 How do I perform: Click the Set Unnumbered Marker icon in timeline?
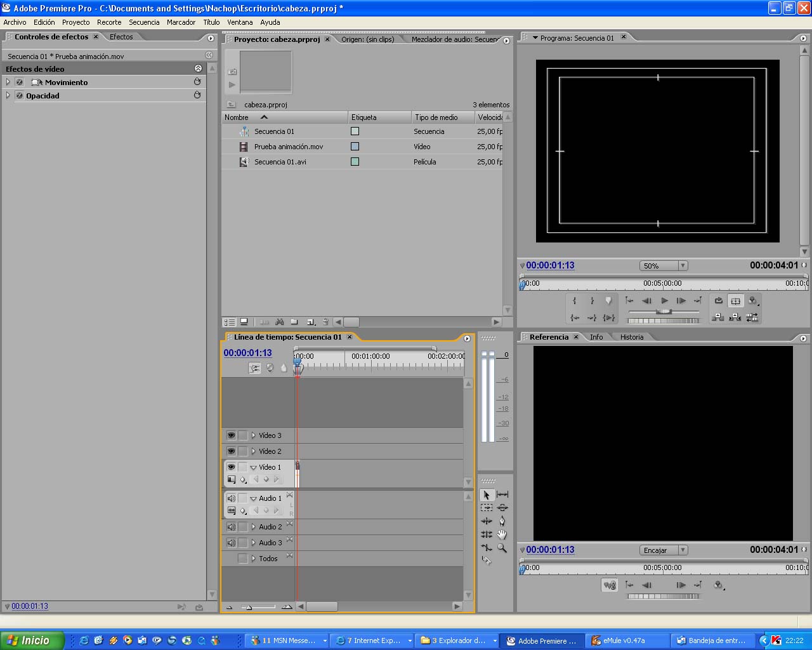[284, 368]
